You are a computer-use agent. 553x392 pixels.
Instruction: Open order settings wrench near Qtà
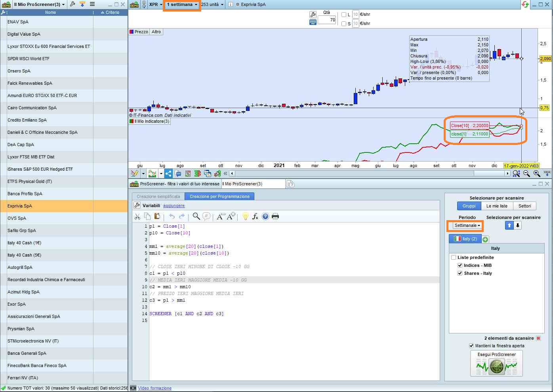click(313, 15)
